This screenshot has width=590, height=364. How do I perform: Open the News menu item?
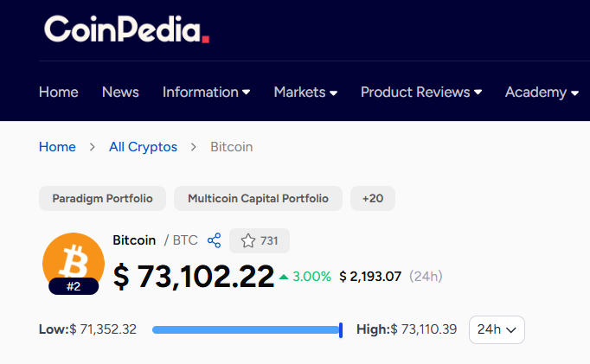120,92
